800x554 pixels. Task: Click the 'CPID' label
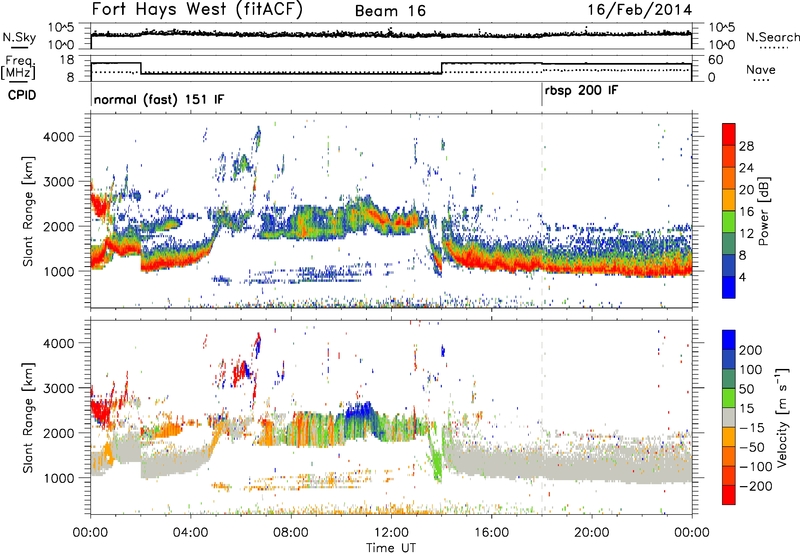click(x=22, y=95)
